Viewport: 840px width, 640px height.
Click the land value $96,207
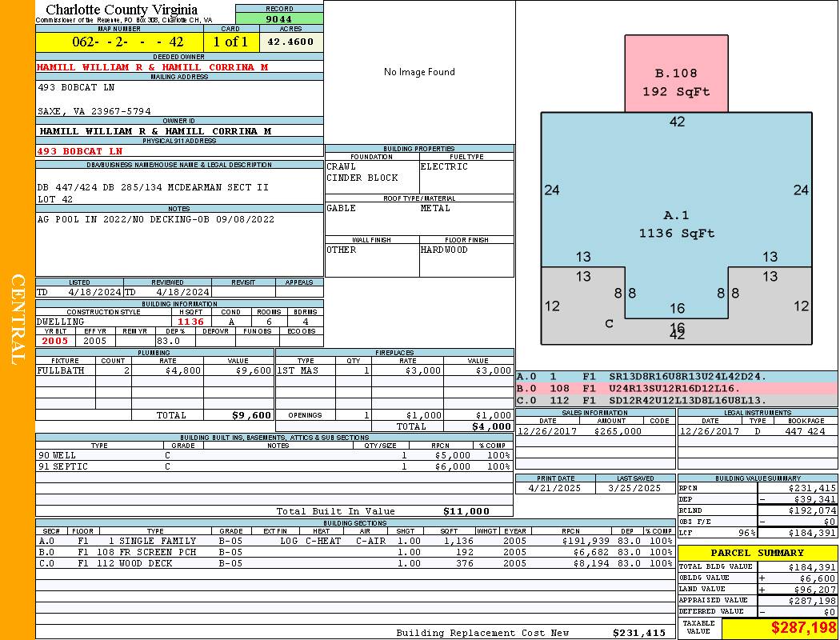pos(817,589)
